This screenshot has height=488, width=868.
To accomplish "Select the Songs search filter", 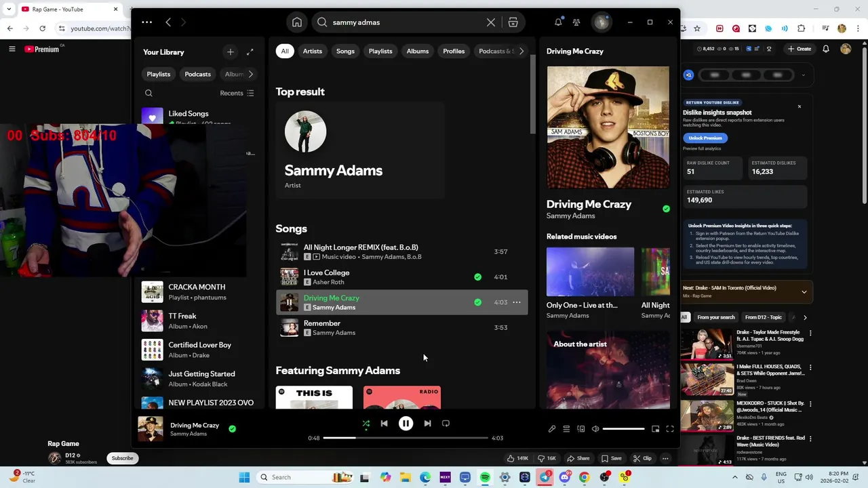I will click(x=345, y=51).
